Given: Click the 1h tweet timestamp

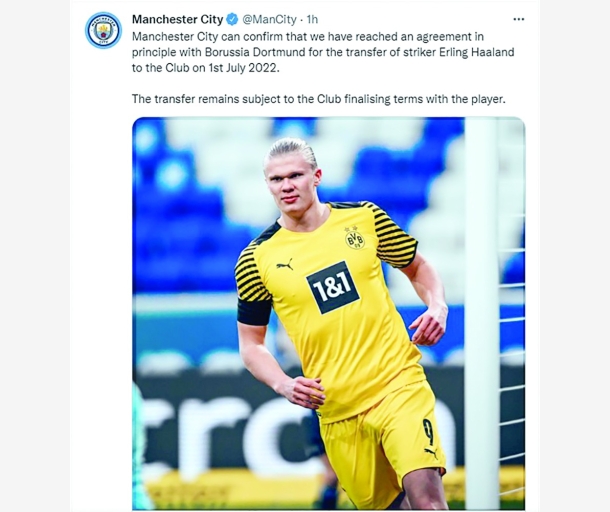Looking at the screenshot, I should [x=312, y=19].
